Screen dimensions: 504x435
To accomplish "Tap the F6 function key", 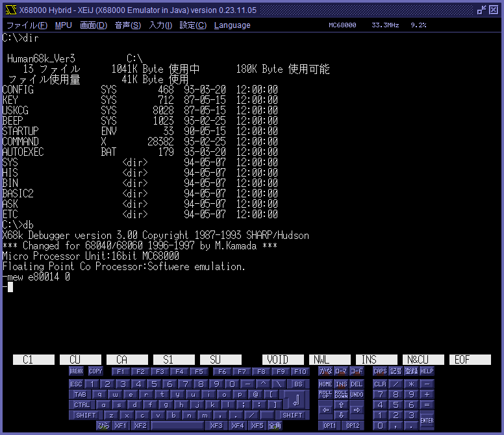I will (222, 372).
